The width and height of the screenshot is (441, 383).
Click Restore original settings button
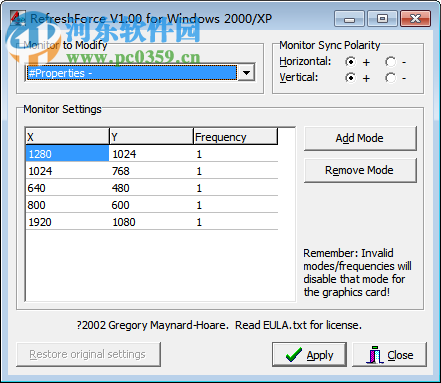click(88, 354)
